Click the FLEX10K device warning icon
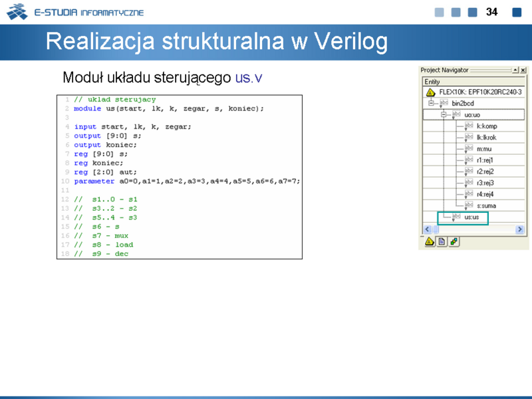Screen dimensions: 532x399 click(x=430, y=92)
